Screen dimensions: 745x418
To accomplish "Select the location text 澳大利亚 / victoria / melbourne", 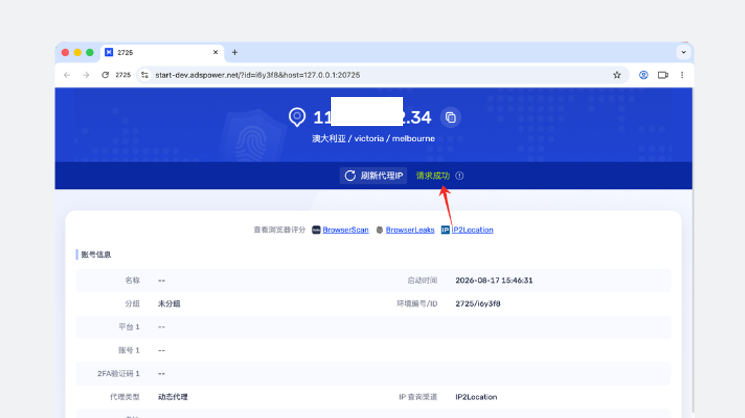I will click(373, 139).
